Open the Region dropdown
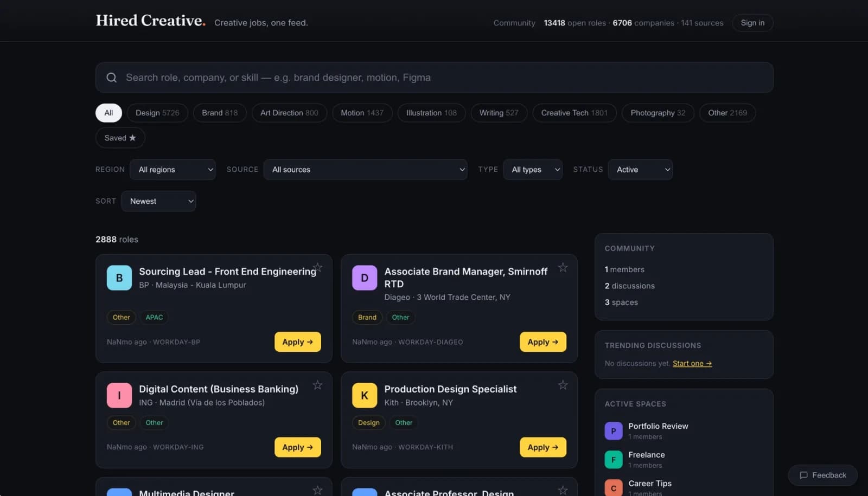The width and height of the screenshot is (868, 496). (x=173, y=170)
